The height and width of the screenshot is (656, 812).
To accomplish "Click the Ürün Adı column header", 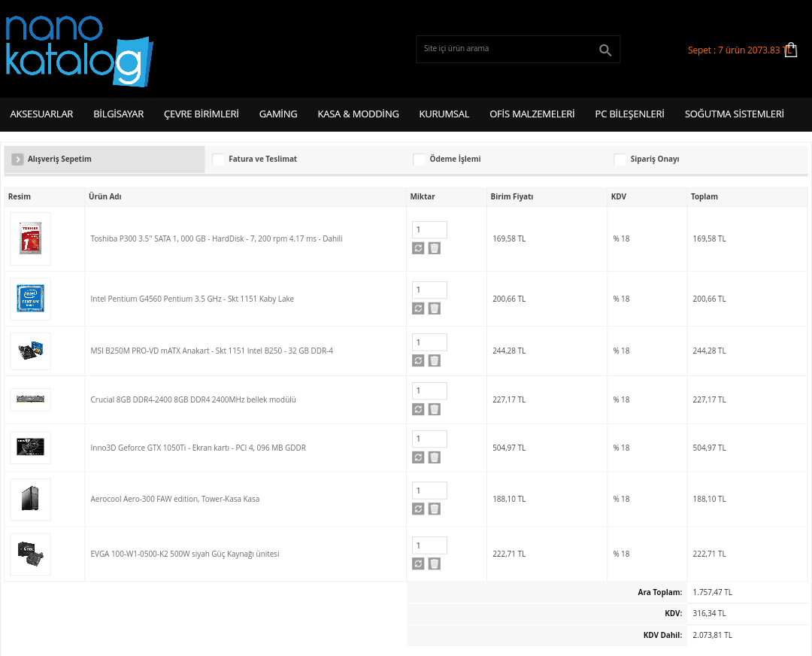I will click(x=105, y=197).
